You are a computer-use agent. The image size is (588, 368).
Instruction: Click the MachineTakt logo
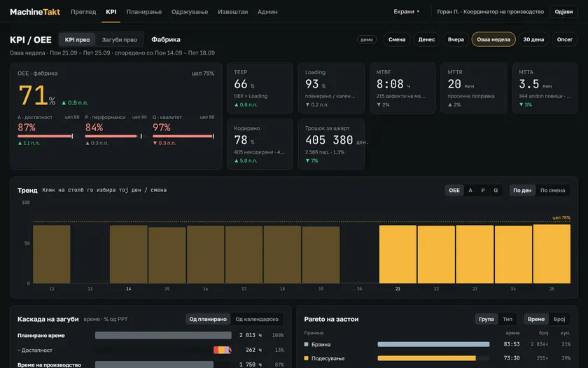35,12
